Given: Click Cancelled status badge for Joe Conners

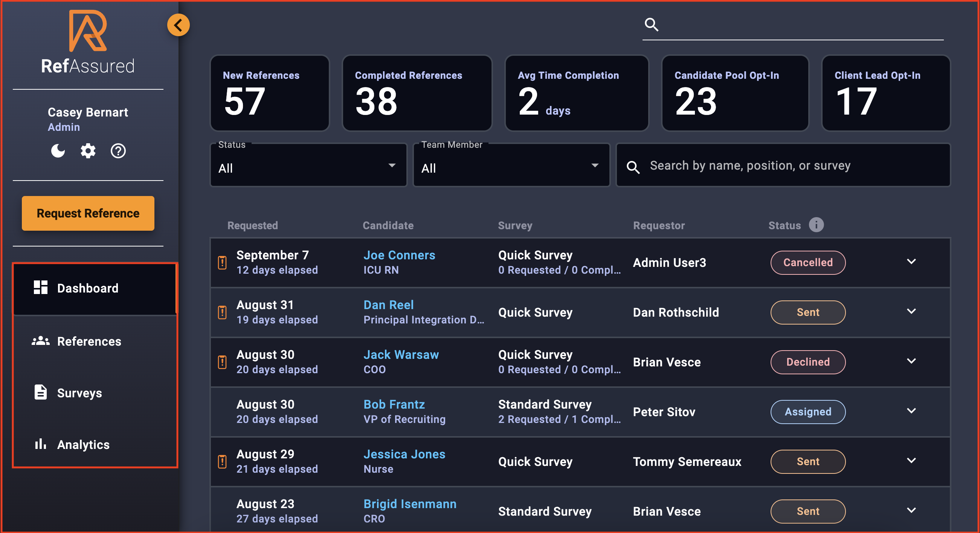Looking at the screenshot, I should (808, 263).
